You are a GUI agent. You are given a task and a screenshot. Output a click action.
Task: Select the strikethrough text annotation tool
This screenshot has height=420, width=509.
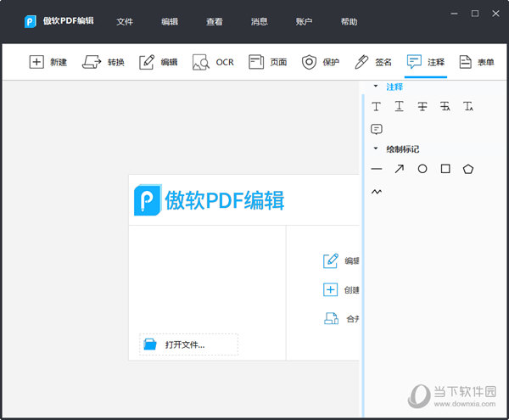422,106
